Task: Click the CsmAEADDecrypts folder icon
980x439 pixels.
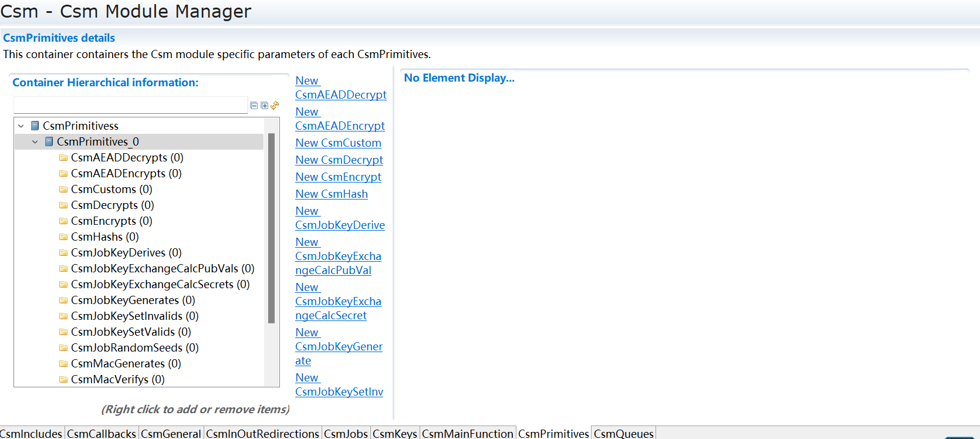Action: pyautogui.click(x=63, y=157)
